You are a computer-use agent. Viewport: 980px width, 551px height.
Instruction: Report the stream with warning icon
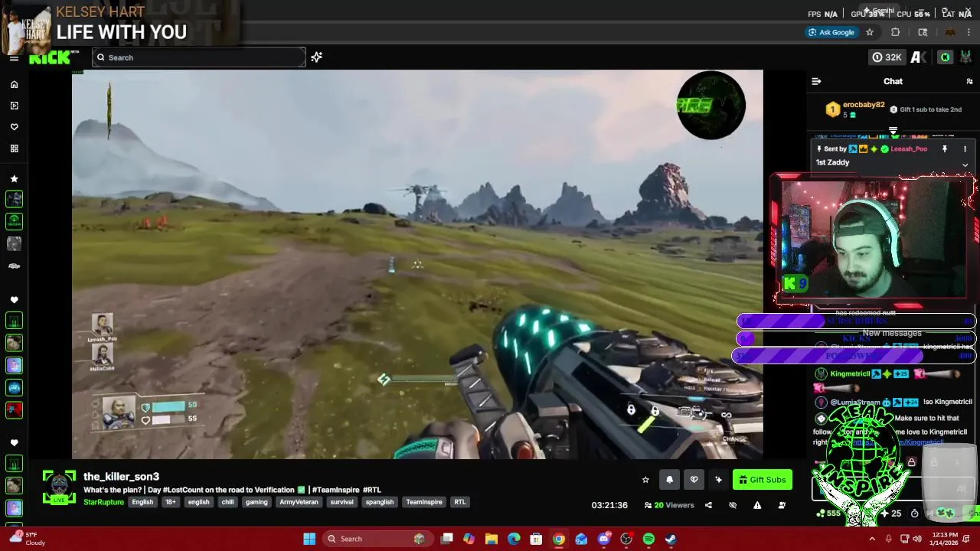point(757,505)
